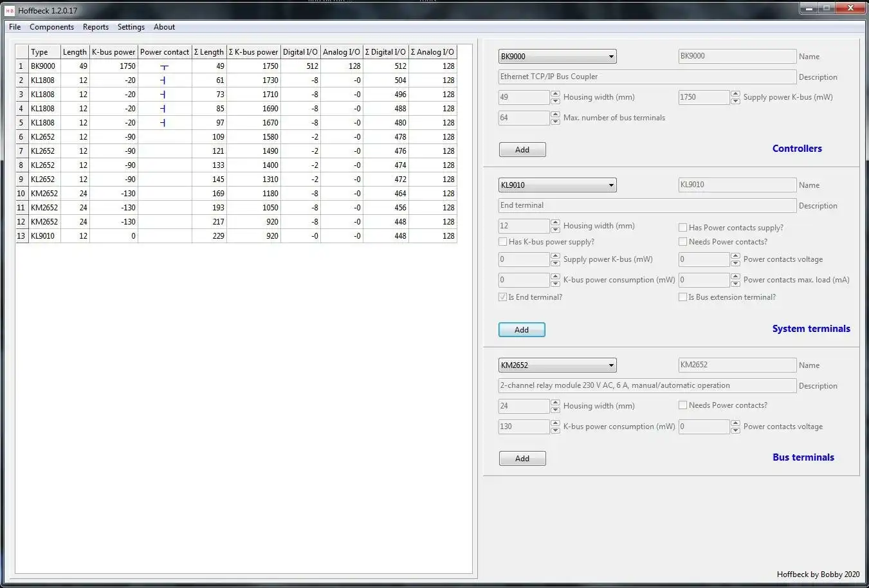Screen dimensions: 869x588
Task: Click the Σ K-bus power column header
Action: [x=253, y=52]
